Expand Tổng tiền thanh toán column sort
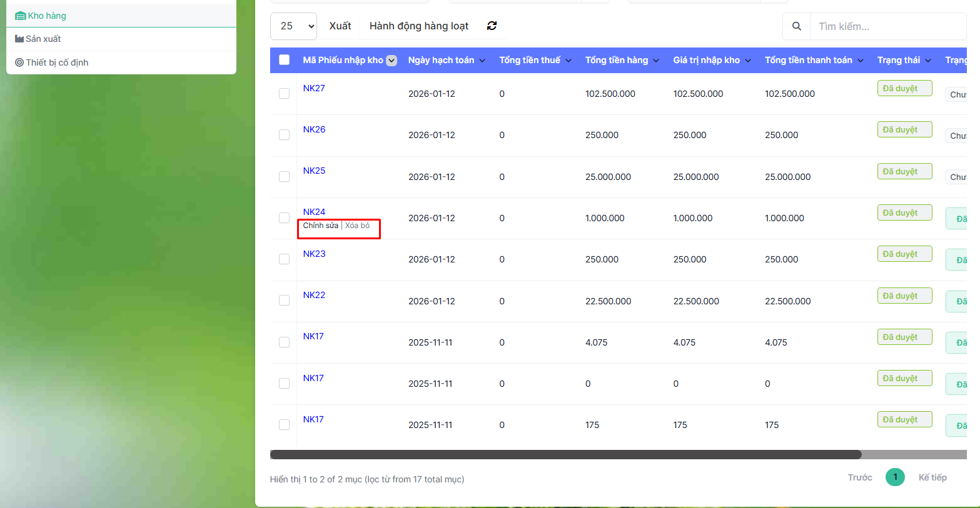 pyautogui.click(x=861, y=61)
